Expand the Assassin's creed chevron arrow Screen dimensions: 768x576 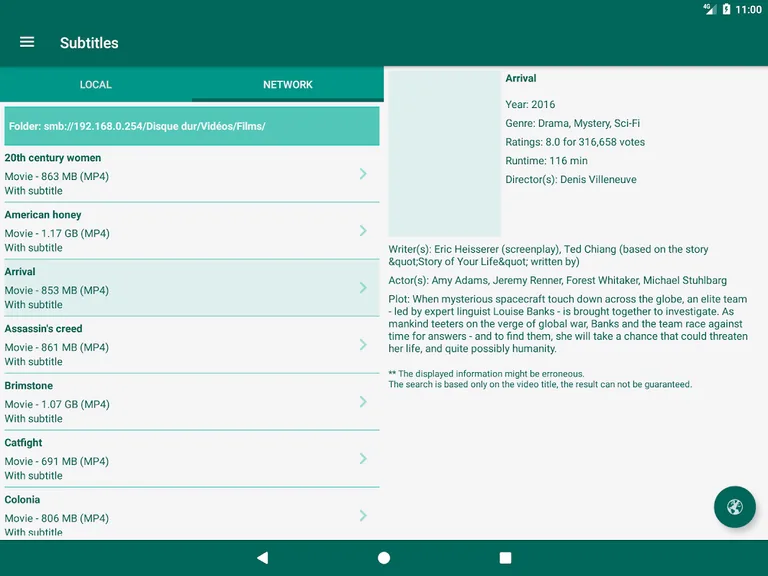point(363,345)
